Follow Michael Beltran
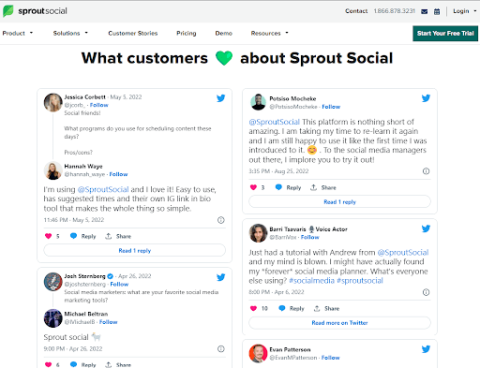This screenshot has height=368, width=480. 108,322
